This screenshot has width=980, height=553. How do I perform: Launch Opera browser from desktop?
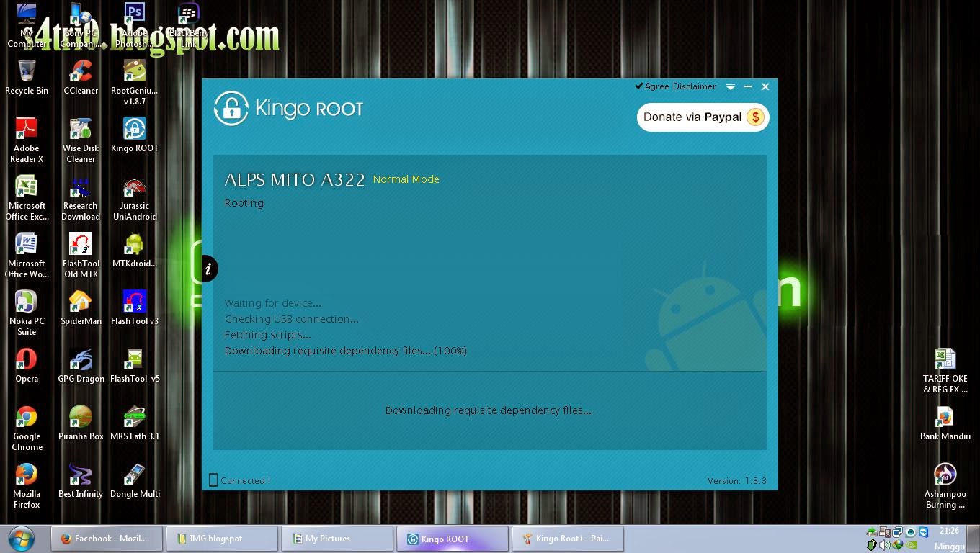click(x=27, y=365)
